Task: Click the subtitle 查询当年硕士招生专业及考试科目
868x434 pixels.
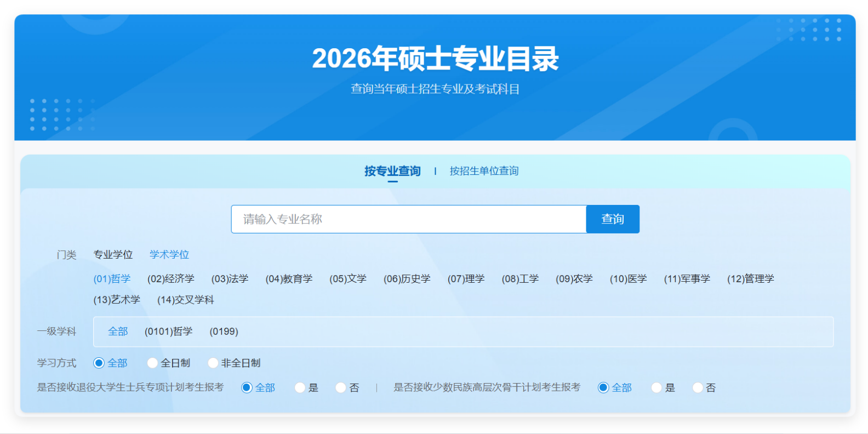Action: [x=435, y=89]
